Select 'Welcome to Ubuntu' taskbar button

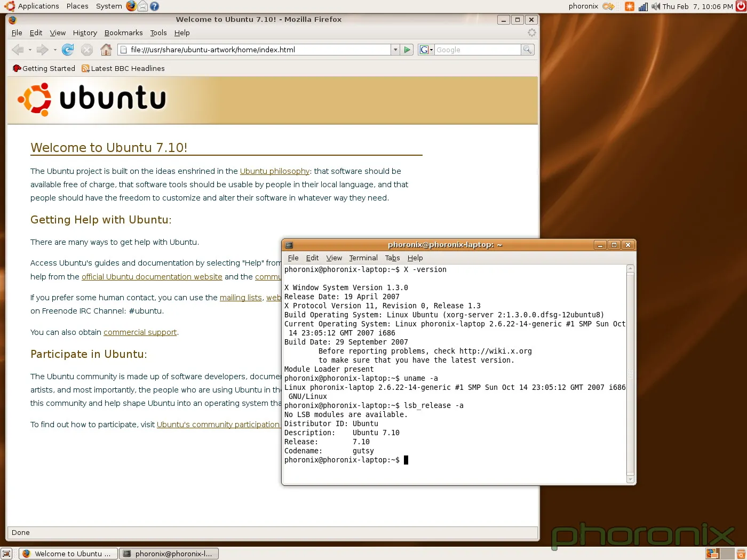point(68,554)
